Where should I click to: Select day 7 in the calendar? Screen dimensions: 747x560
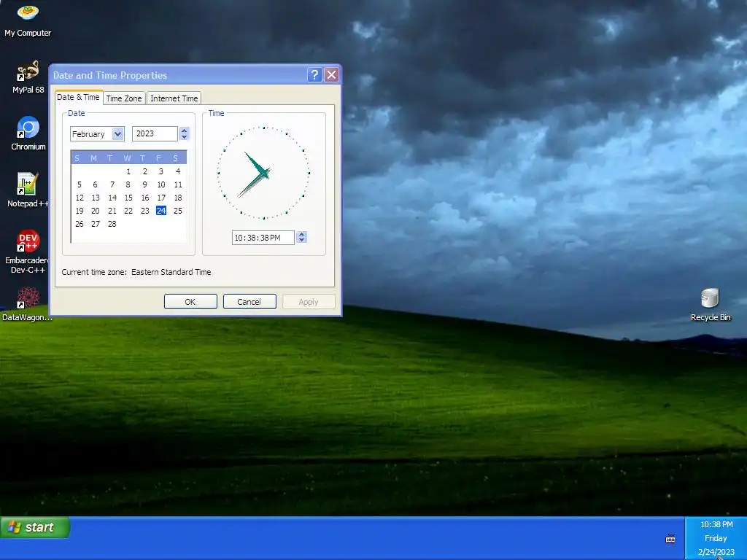click(x=112, y=184)
